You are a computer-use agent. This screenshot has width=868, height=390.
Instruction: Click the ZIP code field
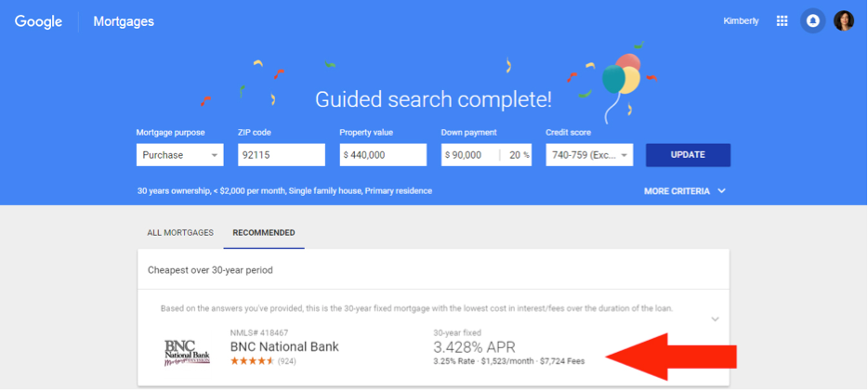pos(282,155)
